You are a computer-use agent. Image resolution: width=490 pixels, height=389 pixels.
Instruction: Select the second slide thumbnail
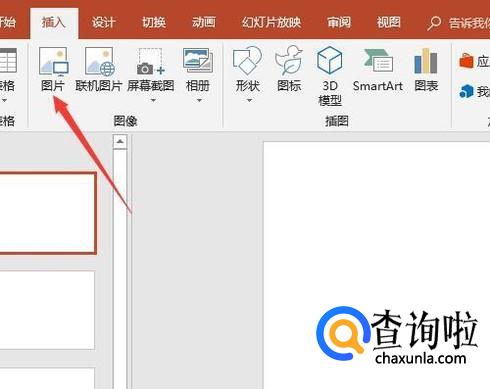point(47,310)
